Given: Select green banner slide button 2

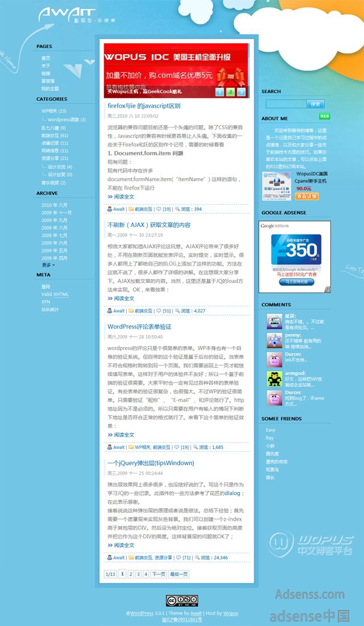Looking at the screenshot, I should click(x=230, y=92).
